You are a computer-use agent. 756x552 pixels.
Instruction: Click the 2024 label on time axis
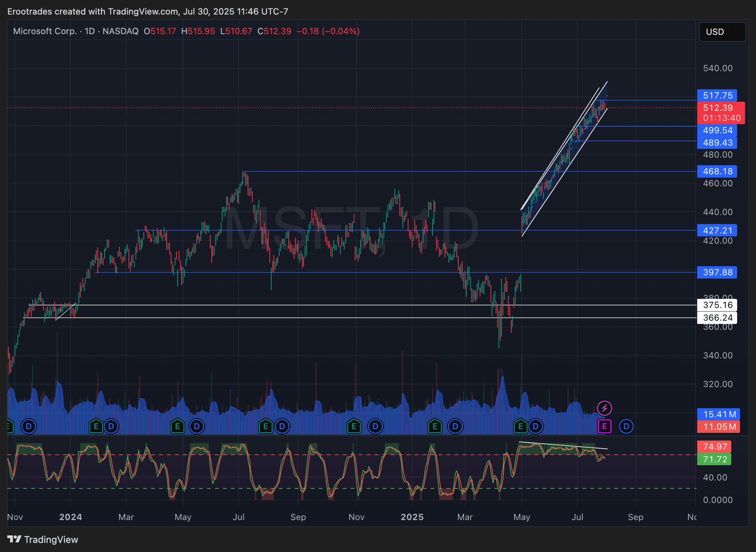tap(70, 517)
